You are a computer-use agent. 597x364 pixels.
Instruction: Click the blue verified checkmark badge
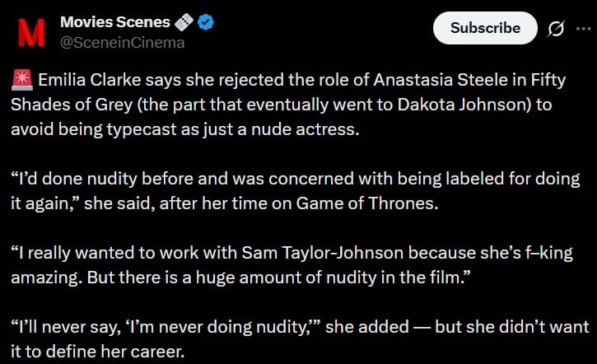(x=206, y=22)
